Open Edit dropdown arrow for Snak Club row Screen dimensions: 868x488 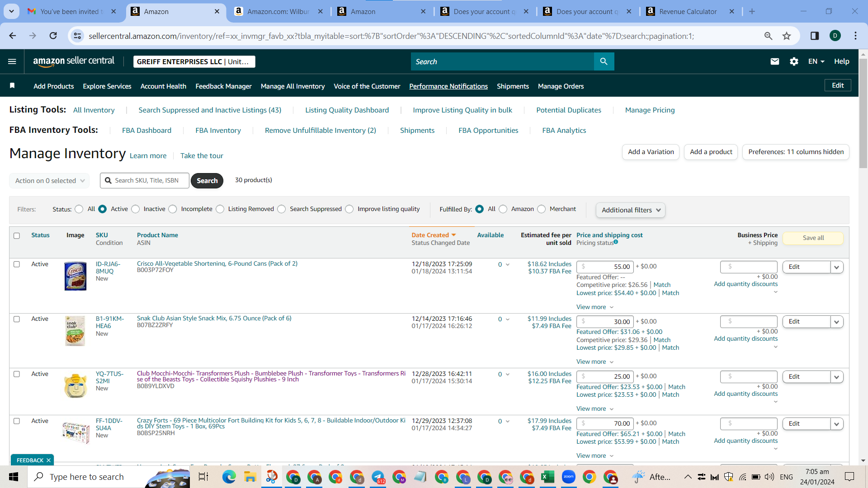837,322
